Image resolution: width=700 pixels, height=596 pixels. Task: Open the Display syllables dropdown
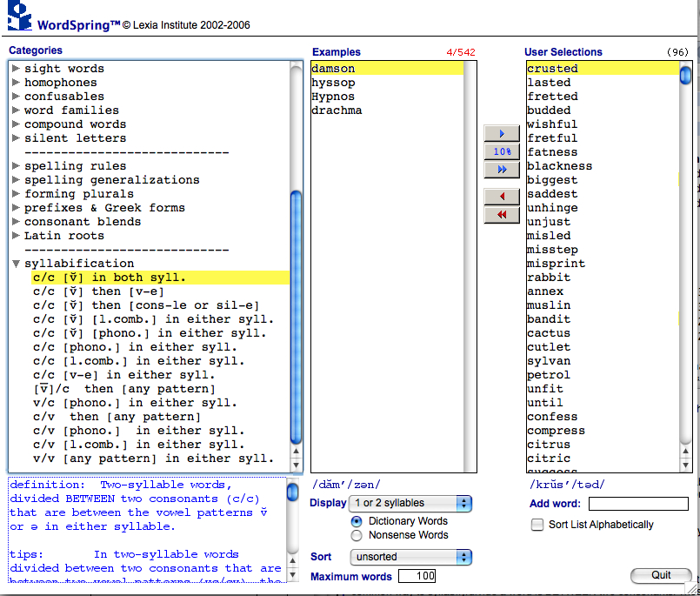click(410, 504)
